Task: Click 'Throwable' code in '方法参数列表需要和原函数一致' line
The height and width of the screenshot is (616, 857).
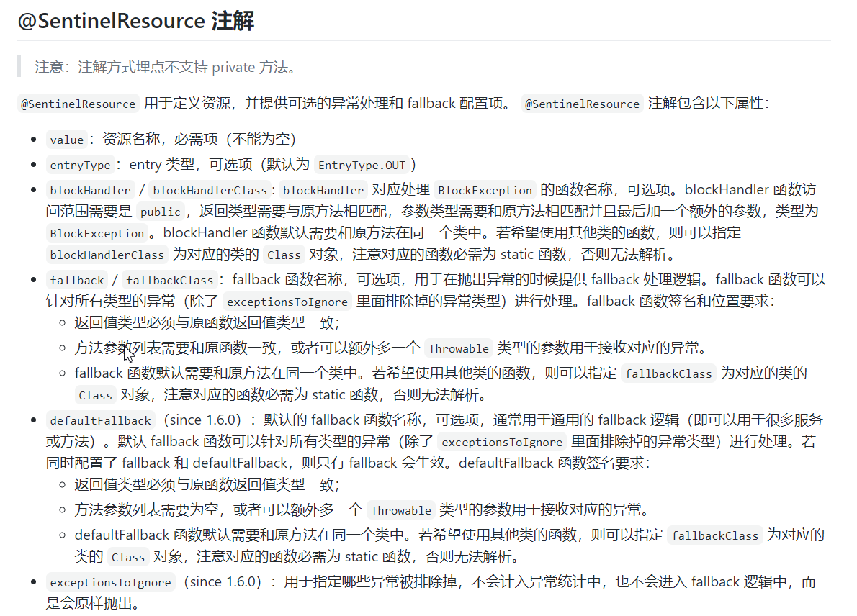Action: coord(459,348)
